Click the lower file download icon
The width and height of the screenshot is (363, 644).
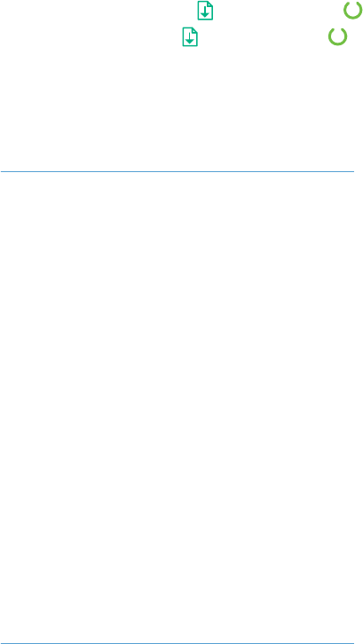(190, 36)
